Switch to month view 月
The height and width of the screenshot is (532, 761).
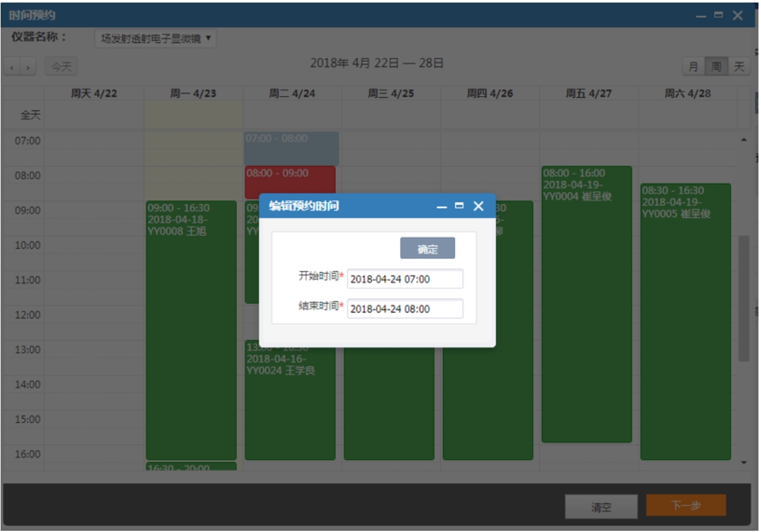[693, 66]
